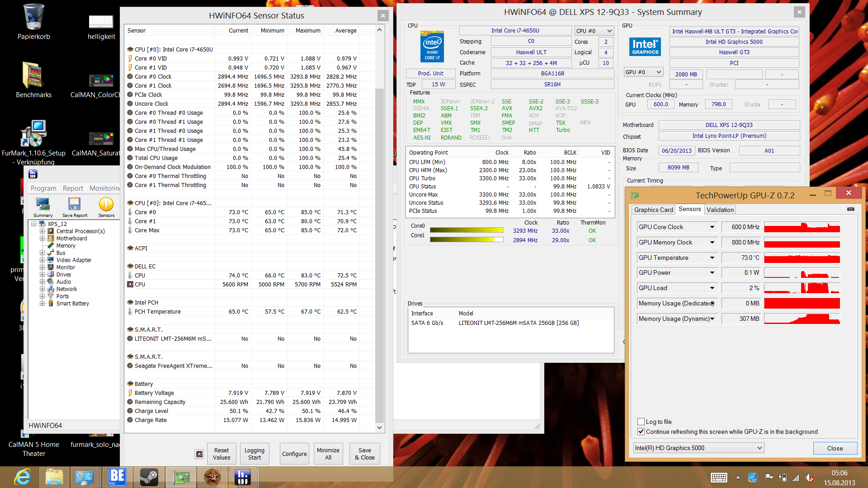Switch to the Graphics Card tab

pyautogui.click(x=653, y=210)
